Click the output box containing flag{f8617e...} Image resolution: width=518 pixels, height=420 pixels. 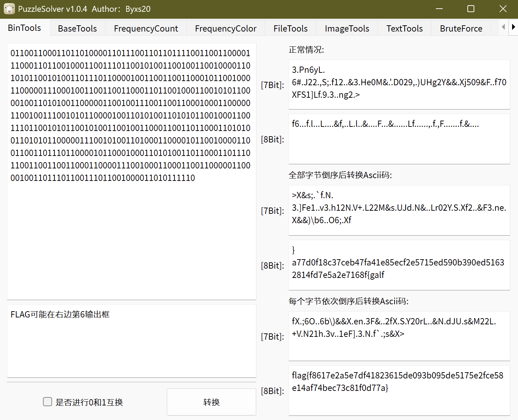coord(399,390)
